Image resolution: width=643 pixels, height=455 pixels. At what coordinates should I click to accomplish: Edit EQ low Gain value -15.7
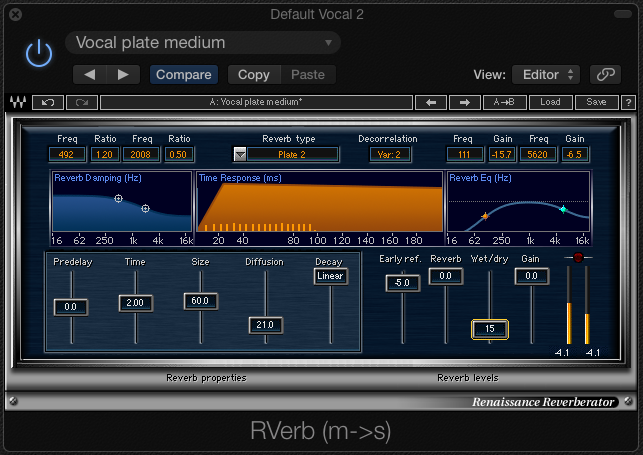click(502, 155)
